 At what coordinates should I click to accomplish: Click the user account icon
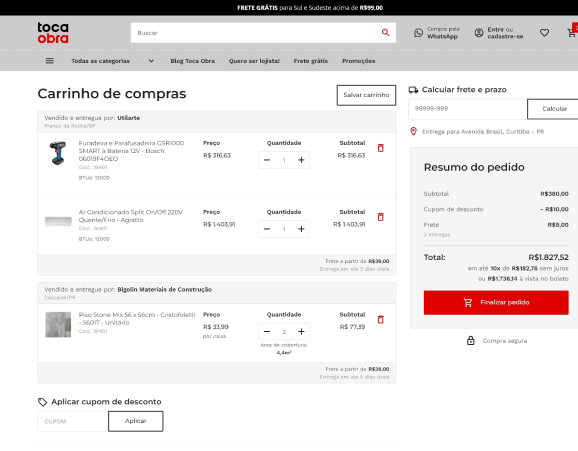tap(479, 33)
